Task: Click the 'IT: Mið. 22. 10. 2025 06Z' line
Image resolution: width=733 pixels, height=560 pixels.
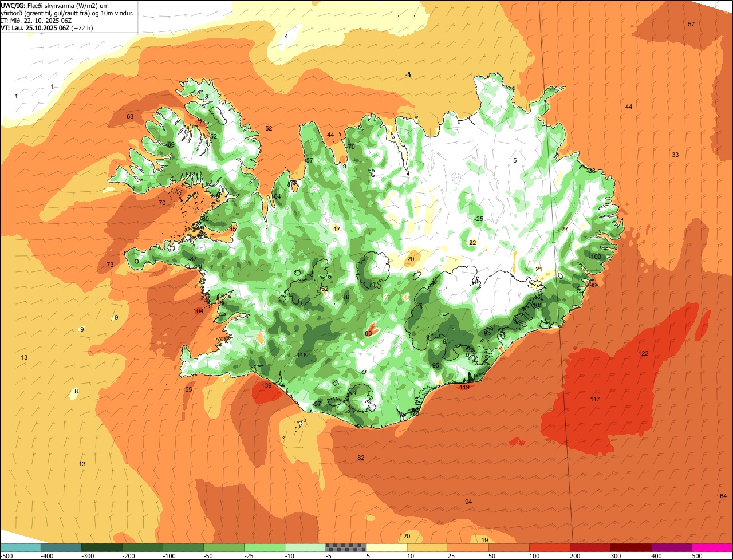Action: point(36,21)
